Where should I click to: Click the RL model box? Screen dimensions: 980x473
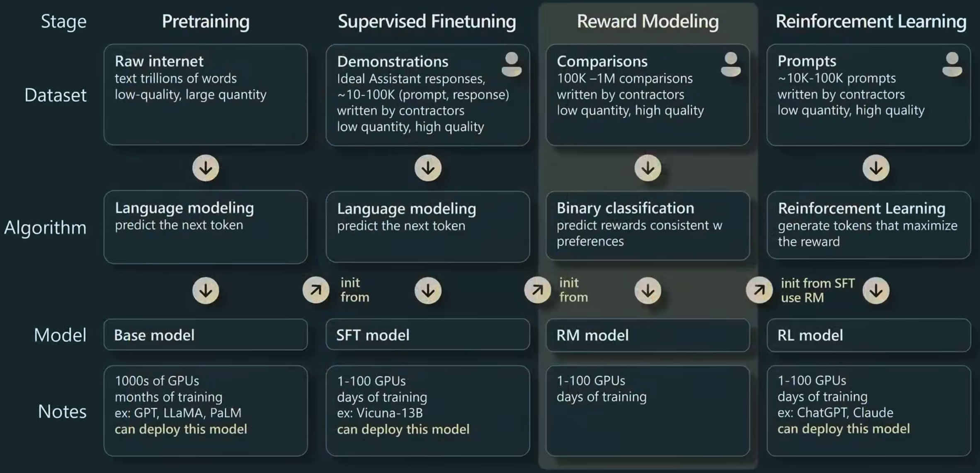[868, 335]
